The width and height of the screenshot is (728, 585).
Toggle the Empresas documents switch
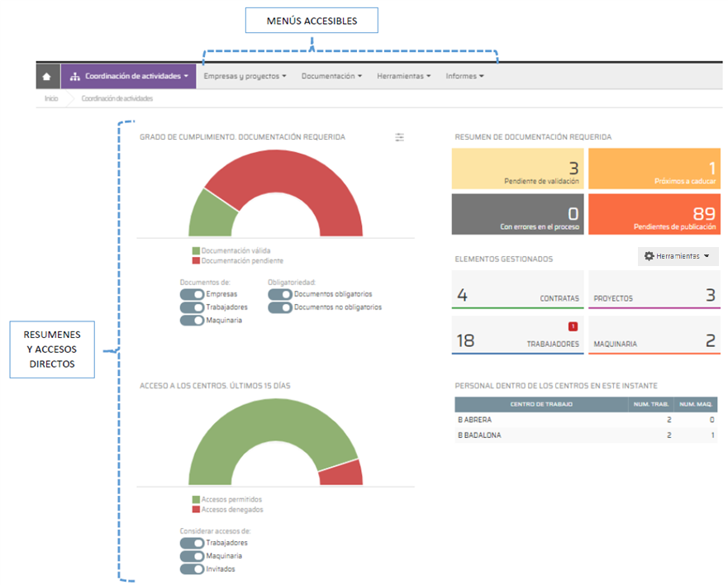coord(192,294)
